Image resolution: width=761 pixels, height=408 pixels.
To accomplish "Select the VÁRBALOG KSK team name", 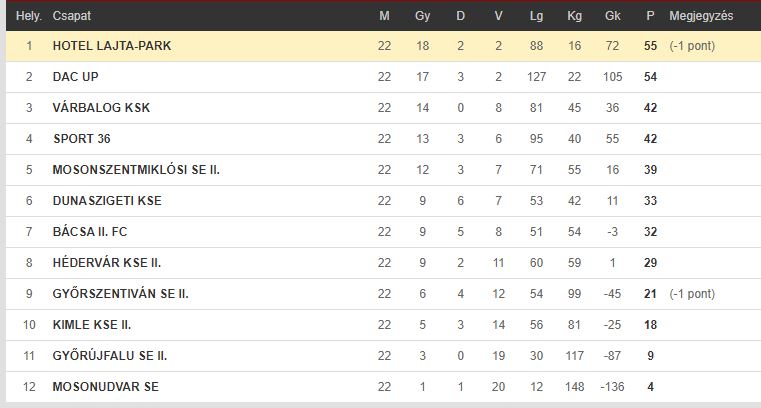I will click(x=101, y=108).
